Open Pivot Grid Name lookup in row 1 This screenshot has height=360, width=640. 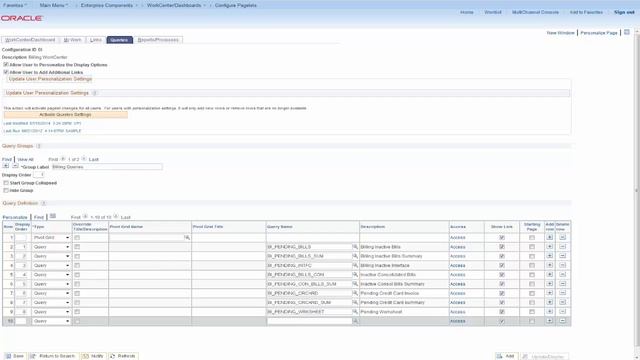[x=187, y=238]
